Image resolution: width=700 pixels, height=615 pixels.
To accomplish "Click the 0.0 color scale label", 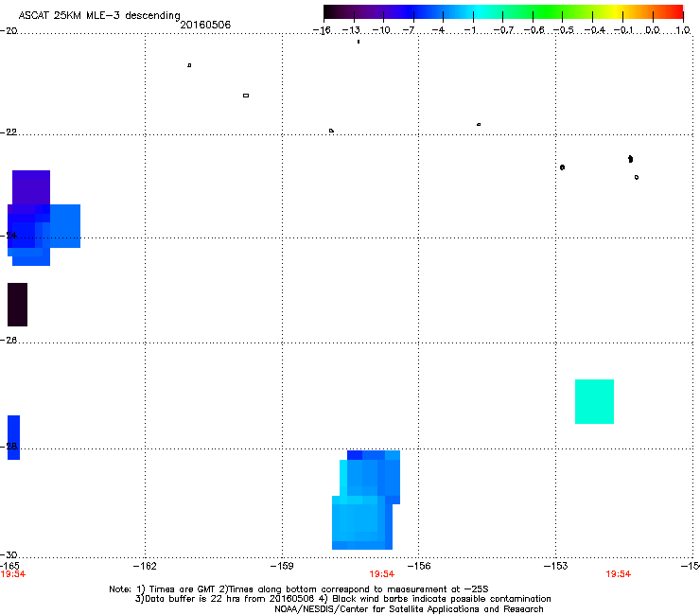I will pyautogui.click(x=653, y=30).
